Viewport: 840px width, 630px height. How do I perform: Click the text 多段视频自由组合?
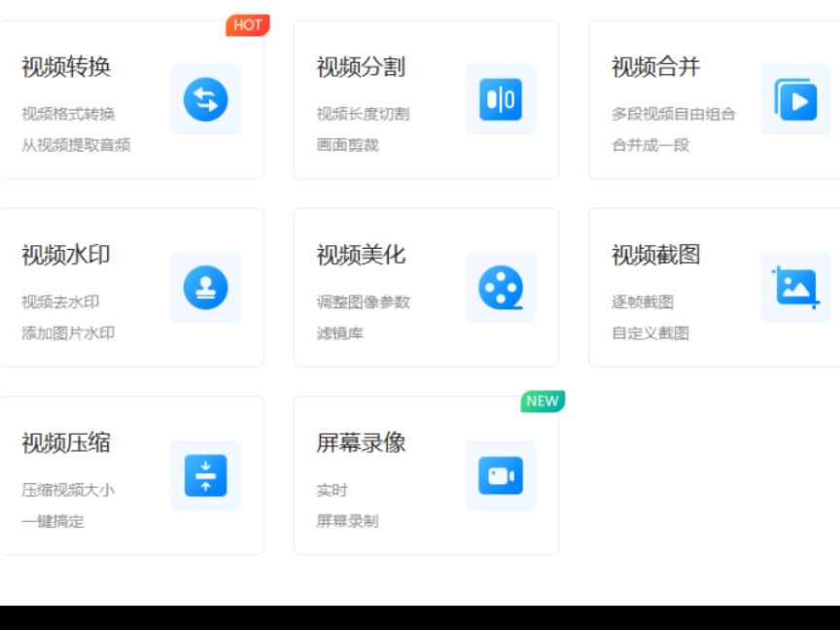click(x=674, y=114)
